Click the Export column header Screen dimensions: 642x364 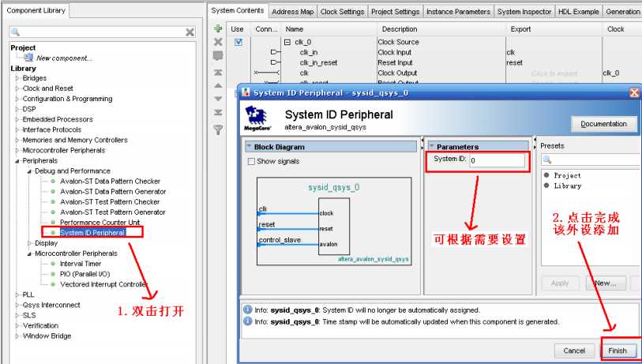coord(520,29)
